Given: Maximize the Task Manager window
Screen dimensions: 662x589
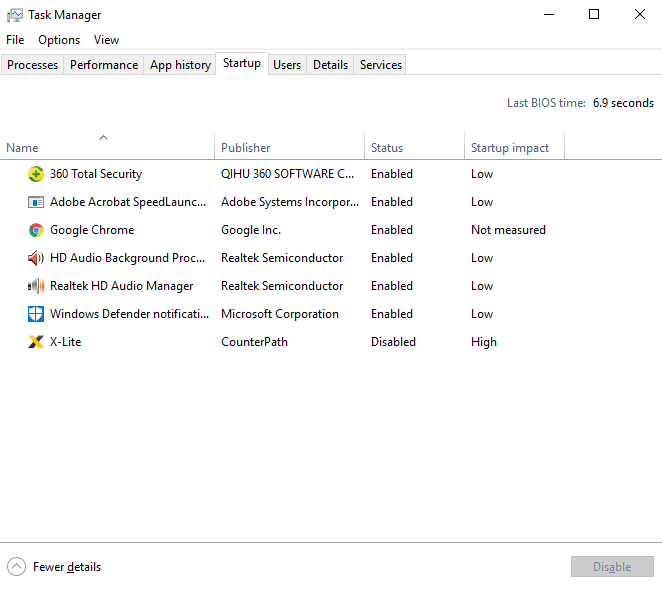Looking at the screenshot, I should 594,14.
